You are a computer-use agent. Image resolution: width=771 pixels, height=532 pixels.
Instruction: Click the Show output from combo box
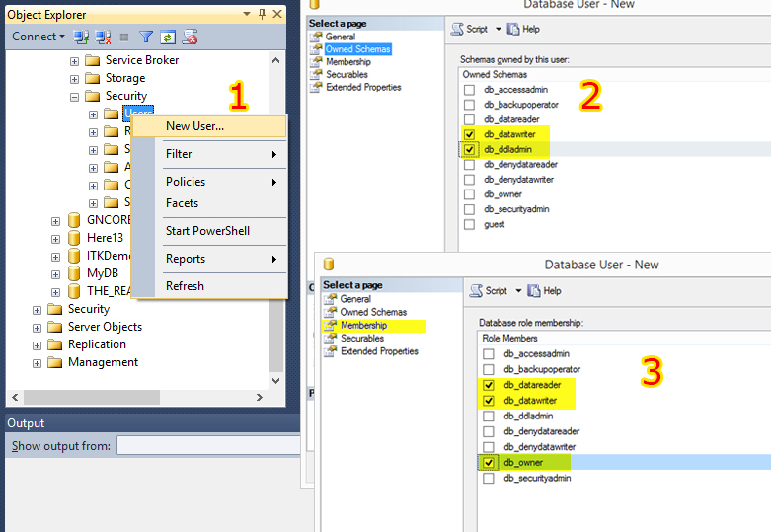tap(207, 446)
